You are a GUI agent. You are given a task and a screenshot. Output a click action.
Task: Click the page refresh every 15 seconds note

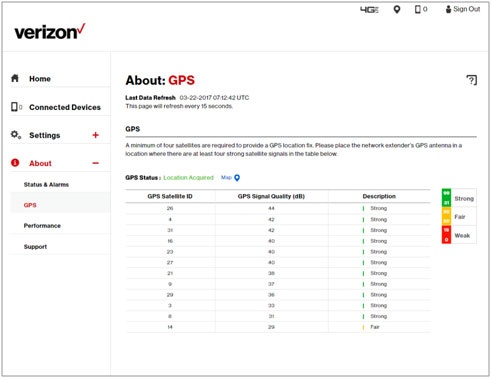[179, 106]
